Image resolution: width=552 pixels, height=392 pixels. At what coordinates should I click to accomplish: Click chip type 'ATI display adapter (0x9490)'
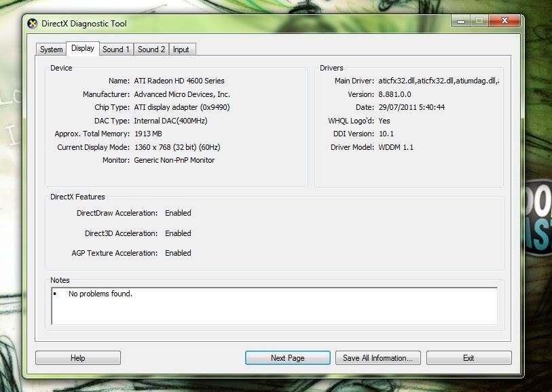[x=182, y=107]
